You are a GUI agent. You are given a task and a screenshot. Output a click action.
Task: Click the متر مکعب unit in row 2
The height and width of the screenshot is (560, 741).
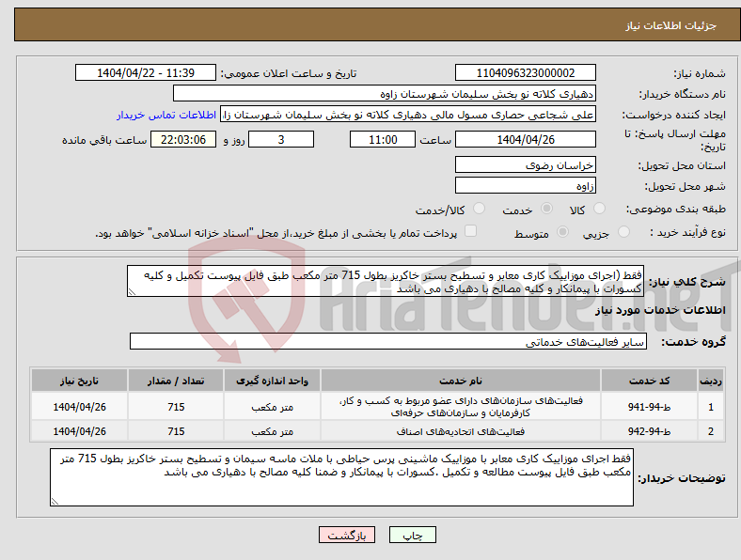tap(272, 431)
